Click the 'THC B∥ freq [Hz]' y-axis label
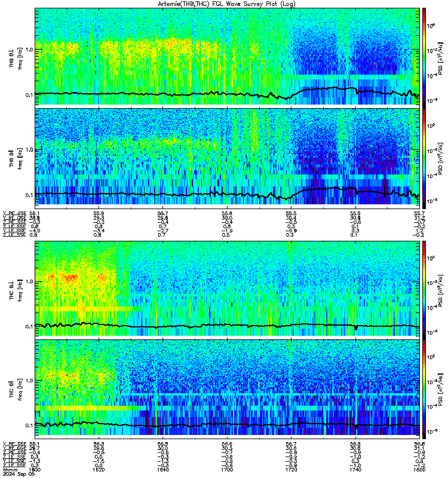 pos(16,390)
